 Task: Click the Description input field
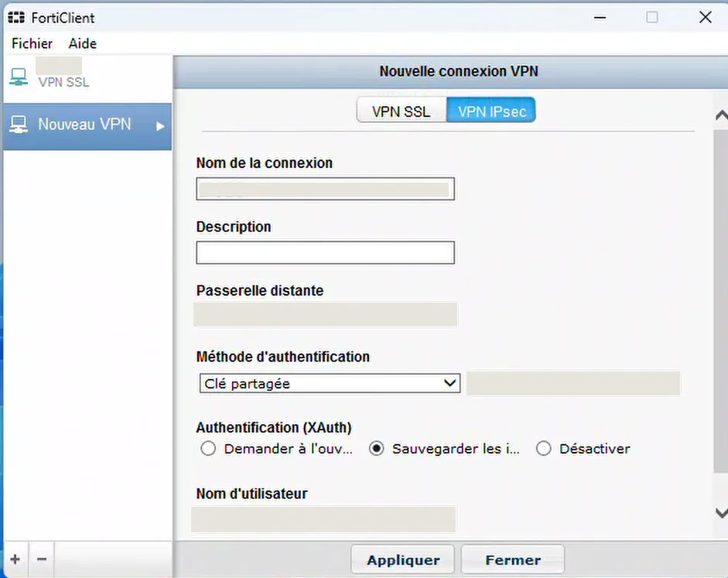click(x=325, y=252)
